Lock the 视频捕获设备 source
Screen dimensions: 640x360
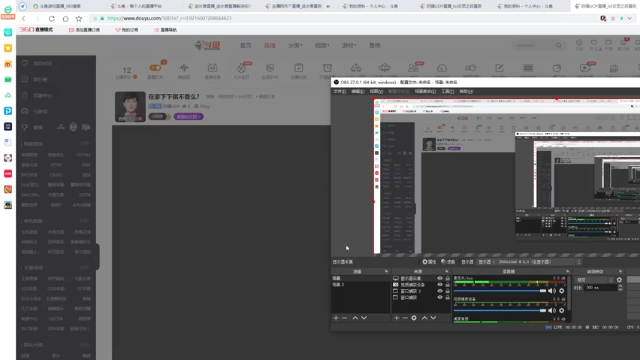tap(447, 284)
